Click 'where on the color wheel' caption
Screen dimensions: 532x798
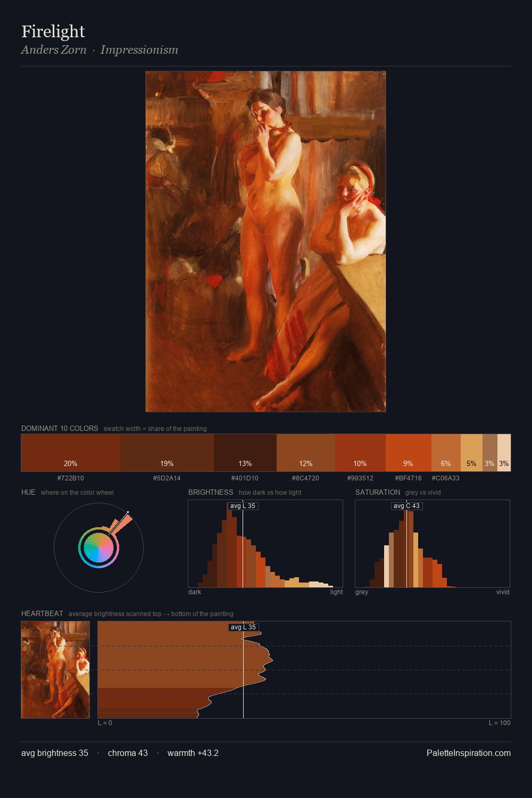(77, 493)
